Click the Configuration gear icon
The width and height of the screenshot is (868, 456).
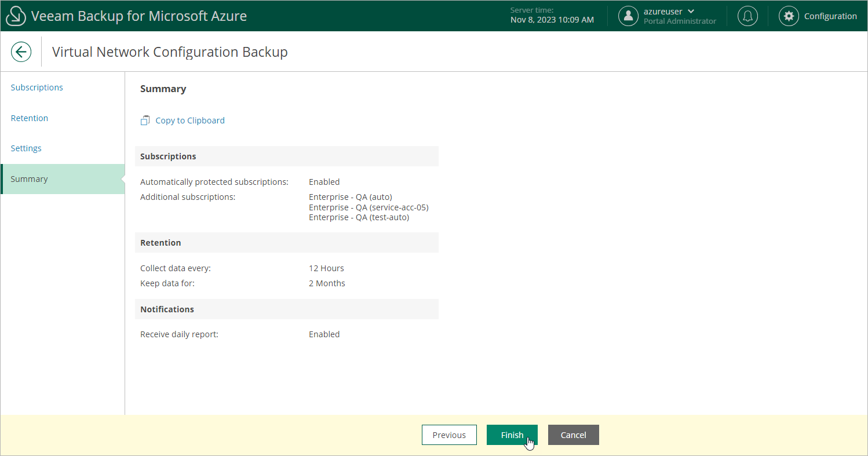789,16
